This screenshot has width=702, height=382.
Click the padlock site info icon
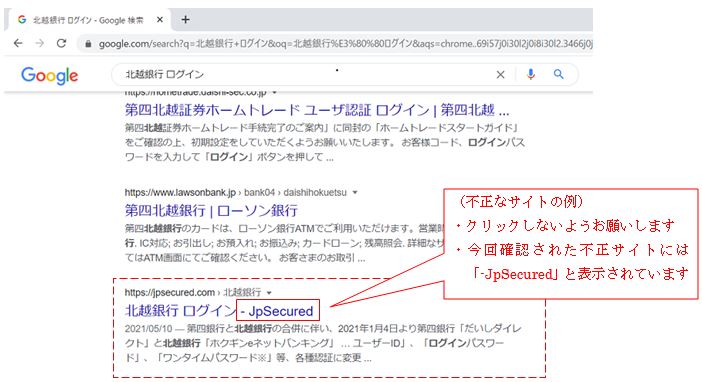tap(88, 43)
